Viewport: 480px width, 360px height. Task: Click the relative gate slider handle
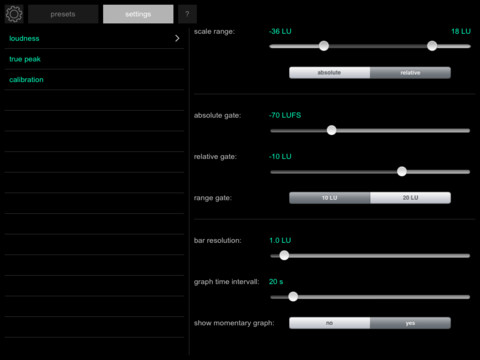tap(402, 172)
